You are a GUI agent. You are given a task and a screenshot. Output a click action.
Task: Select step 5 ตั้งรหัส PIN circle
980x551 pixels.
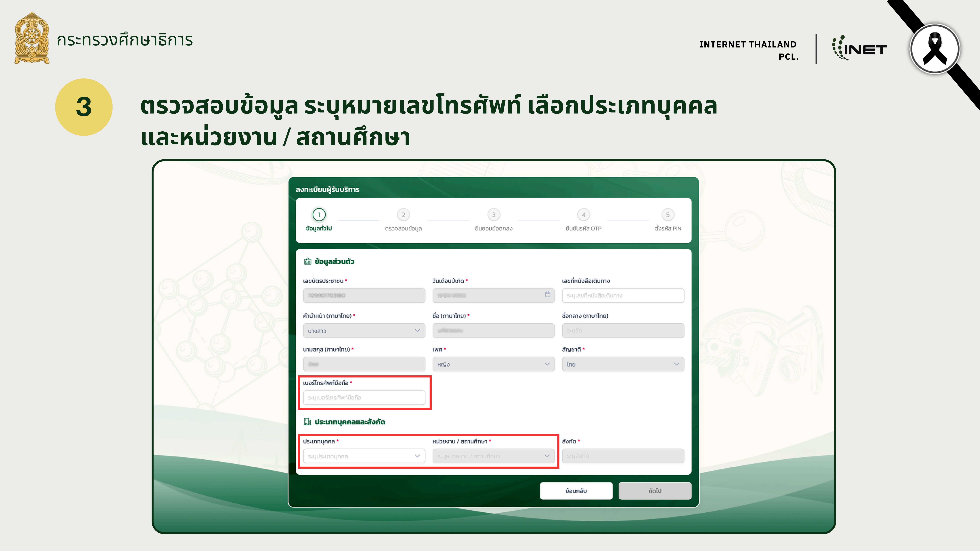coord(668,215)
